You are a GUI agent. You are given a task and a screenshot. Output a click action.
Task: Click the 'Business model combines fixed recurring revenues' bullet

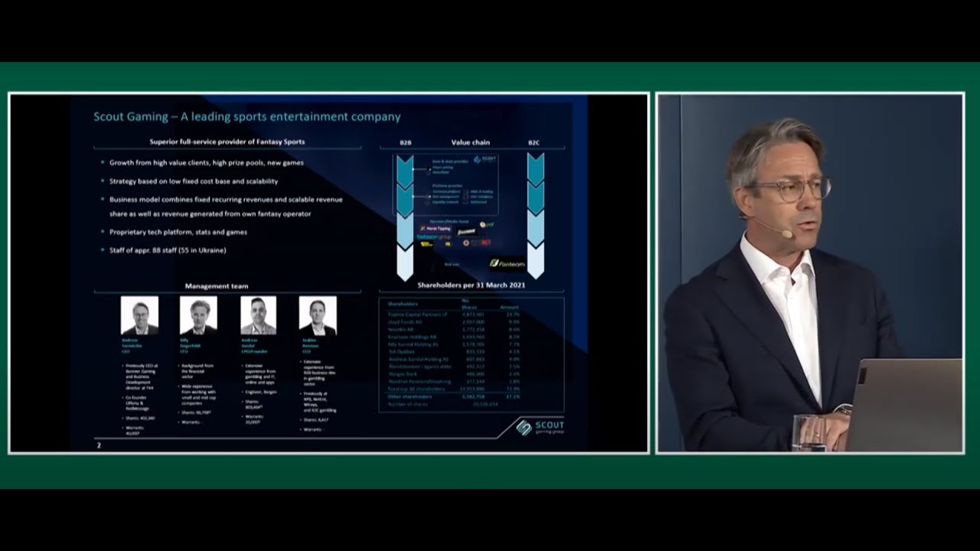(222, 207)
